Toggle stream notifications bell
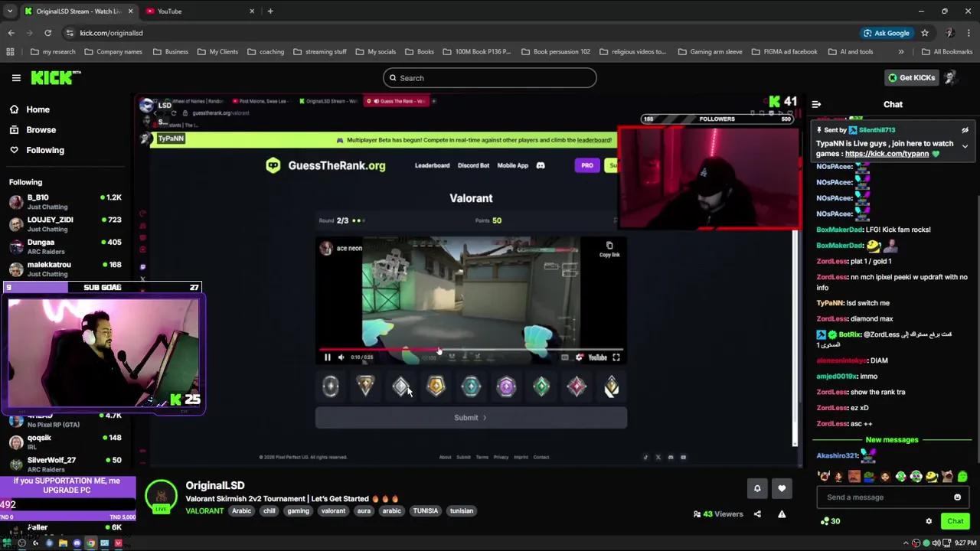 click(757, 488)
